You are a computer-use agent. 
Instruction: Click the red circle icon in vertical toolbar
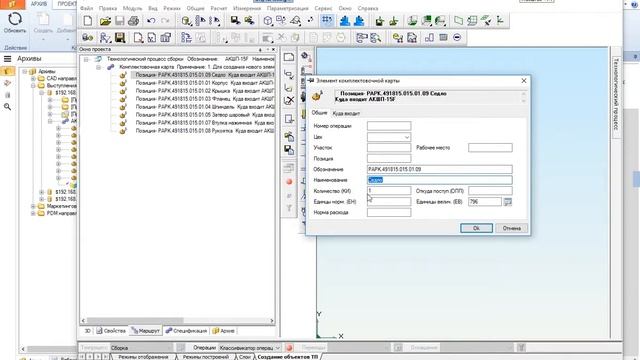click(289, 181)
